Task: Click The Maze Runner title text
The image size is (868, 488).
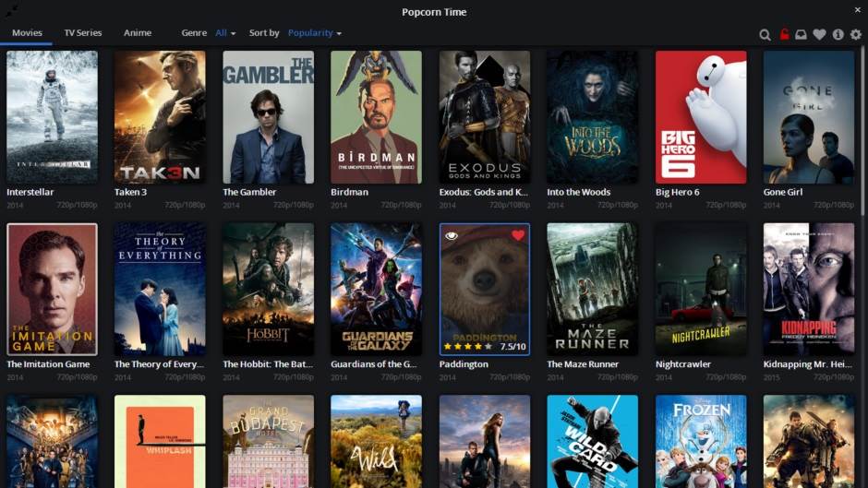Action: pyautogui.click(x=583, y=364)
